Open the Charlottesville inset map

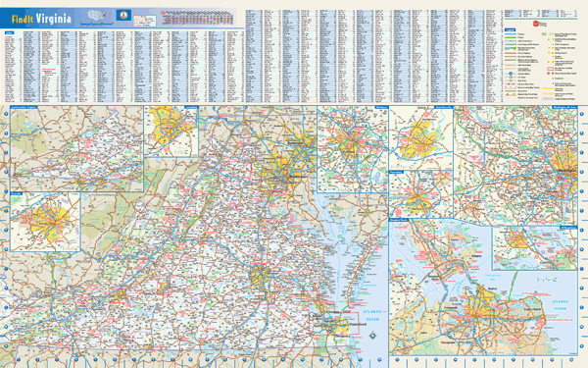pos(420,137)
